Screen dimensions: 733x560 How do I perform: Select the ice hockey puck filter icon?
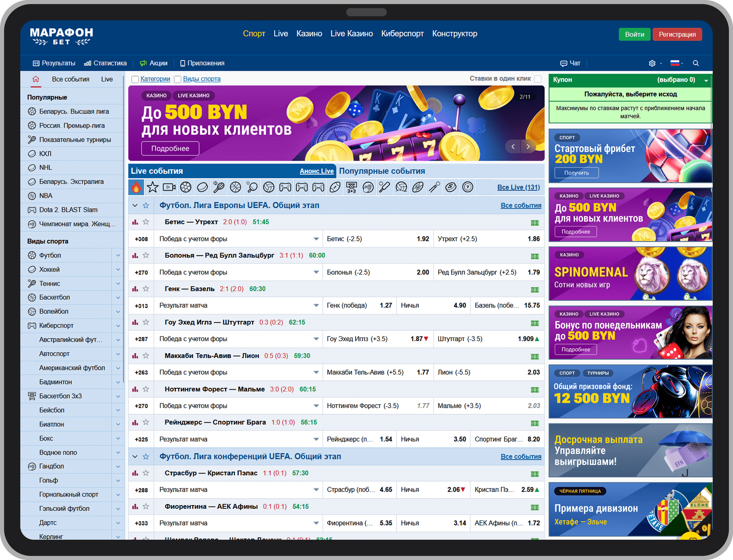coord(202,187)
